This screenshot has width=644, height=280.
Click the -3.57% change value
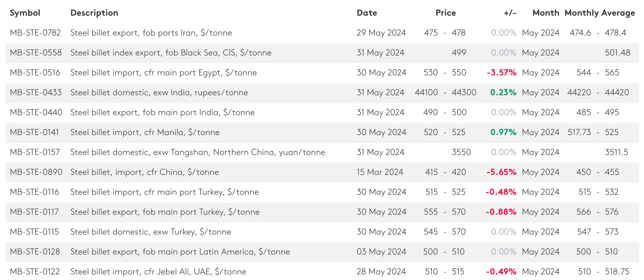(x=501, y=73)
